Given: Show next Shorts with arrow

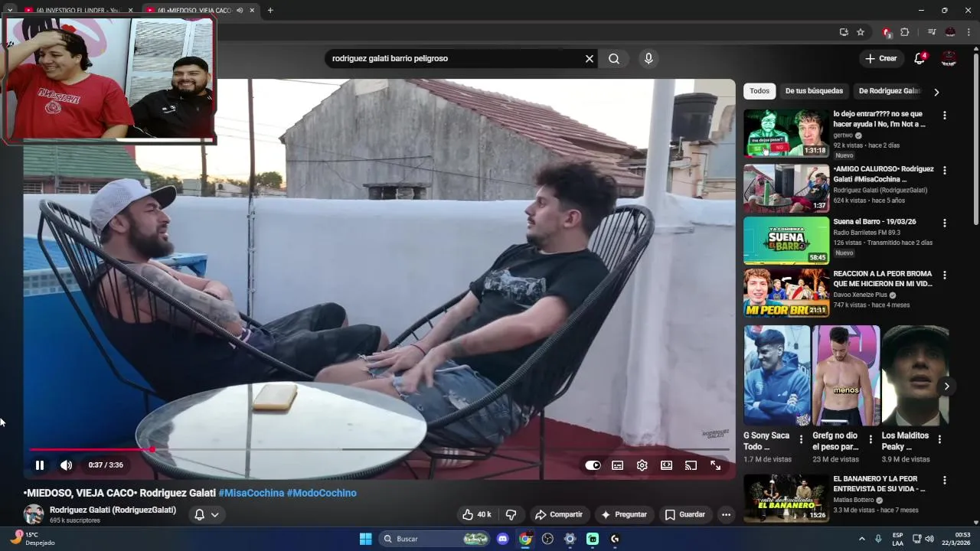Looking at the screenshot, I should click(946, 386).
